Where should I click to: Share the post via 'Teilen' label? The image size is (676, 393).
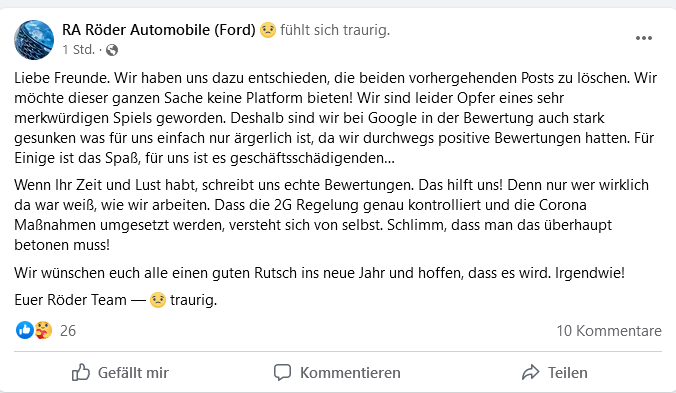click(x=567, y=373)
